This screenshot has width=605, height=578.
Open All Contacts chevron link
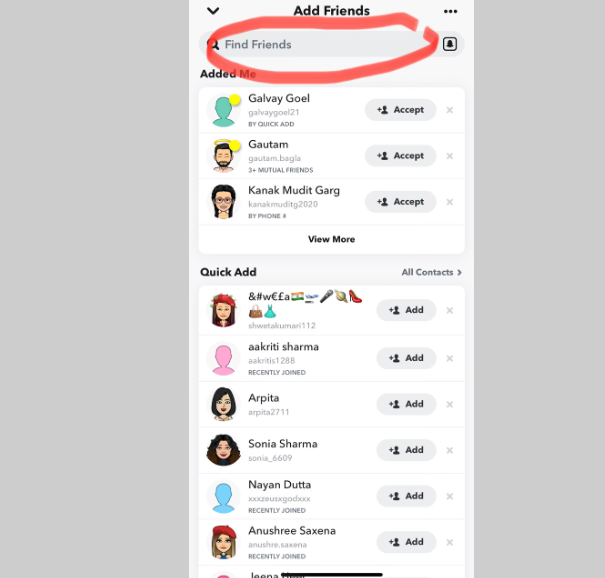[431, 272]
